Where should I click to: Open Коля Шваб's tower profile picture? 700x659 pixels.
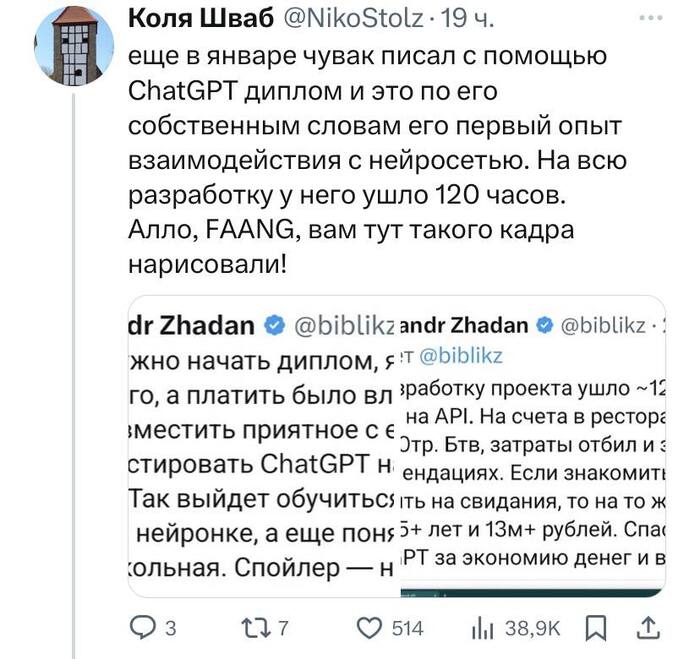point(72,43)
